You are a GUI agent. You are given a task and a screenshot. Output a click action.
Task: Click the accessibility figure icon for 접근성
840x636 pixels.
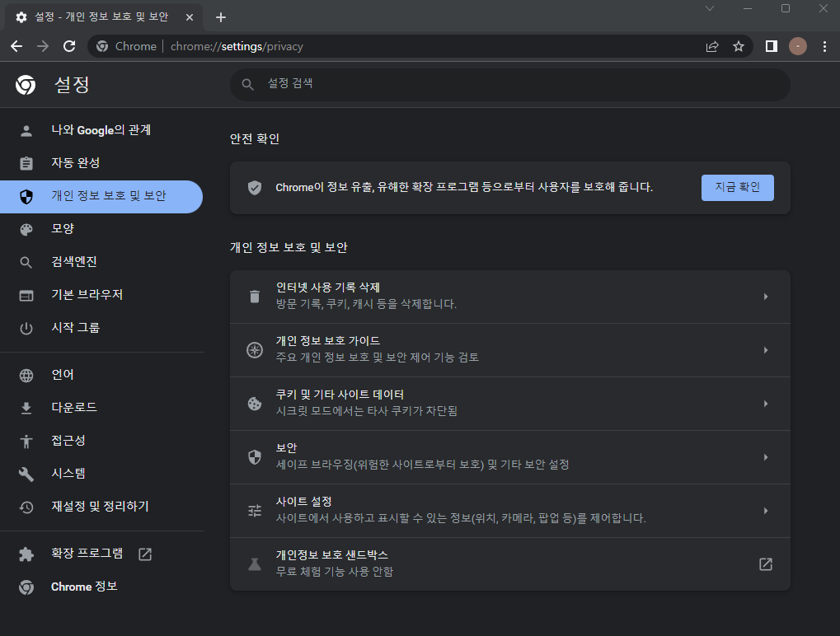tap(26, 441)
